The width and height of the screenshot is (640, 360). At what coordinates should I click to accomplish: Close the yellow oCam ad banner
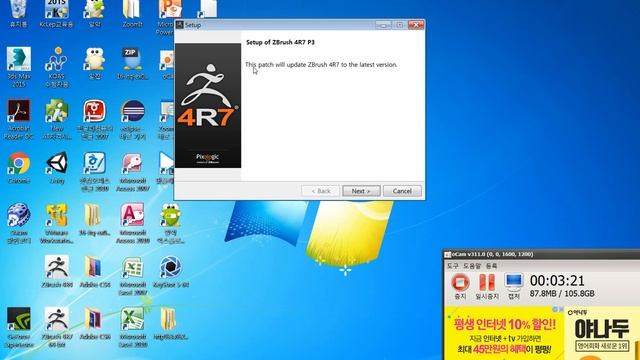561,309
